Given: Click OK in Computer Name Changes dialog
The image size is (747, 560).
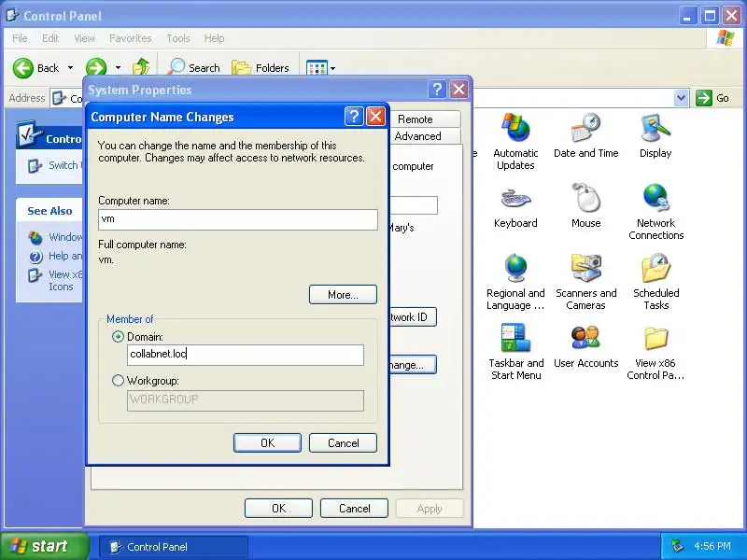Looking at the screenshot, I should pyautogui.click(x=267, y=442).
